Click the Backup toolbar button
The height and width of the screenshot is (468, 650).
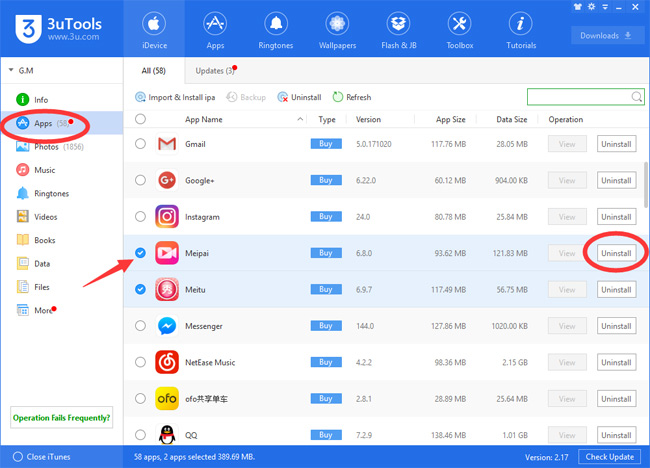pos(246,97)
